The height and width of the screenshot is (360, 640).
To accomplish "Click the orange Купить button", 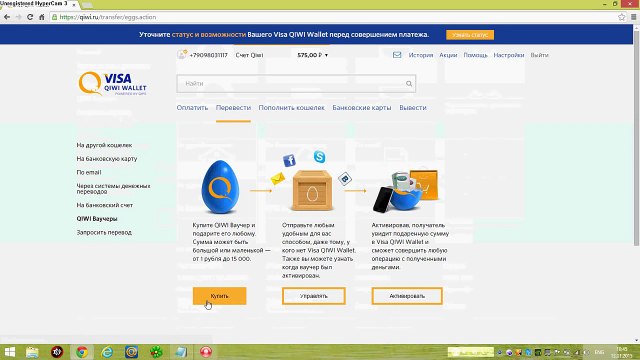I will pos(220,296).
